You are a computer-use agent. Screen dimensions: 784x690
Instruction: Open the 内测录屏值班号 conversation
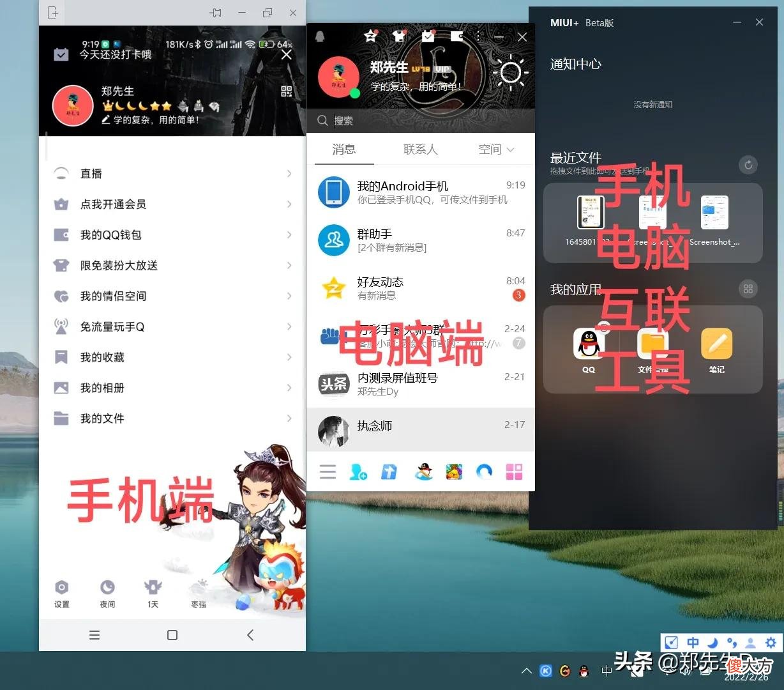tap(421, 384)
